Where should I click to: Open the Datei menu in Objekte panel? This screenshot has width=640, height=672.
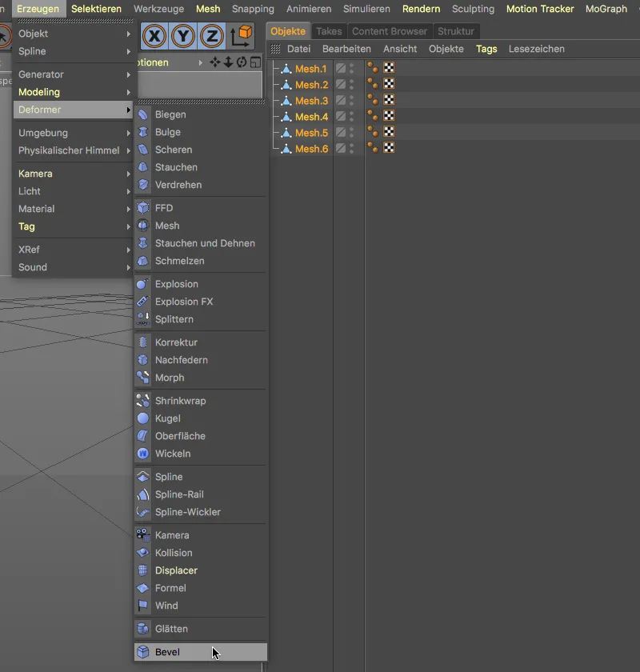coord(298,49)
